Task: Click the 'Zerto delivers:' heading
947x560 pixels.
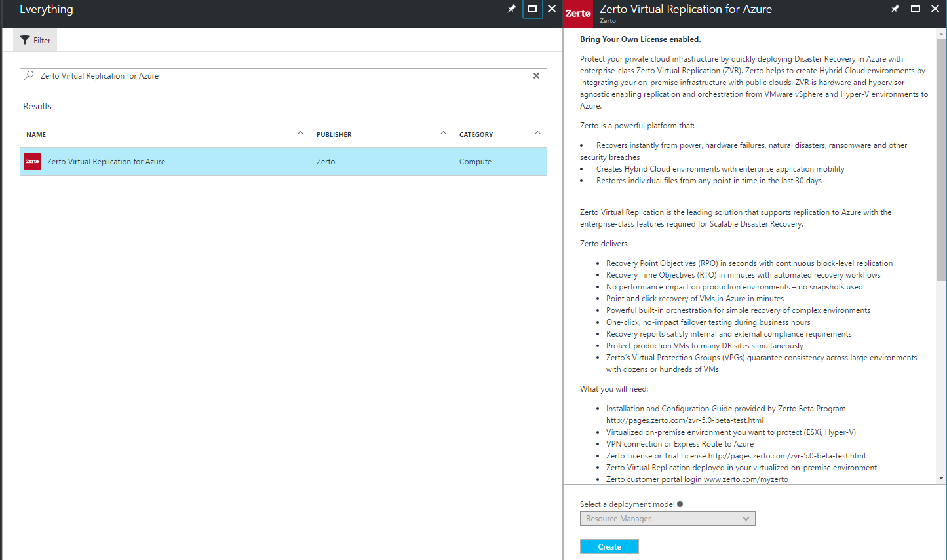Action: [x=604, y=244]
